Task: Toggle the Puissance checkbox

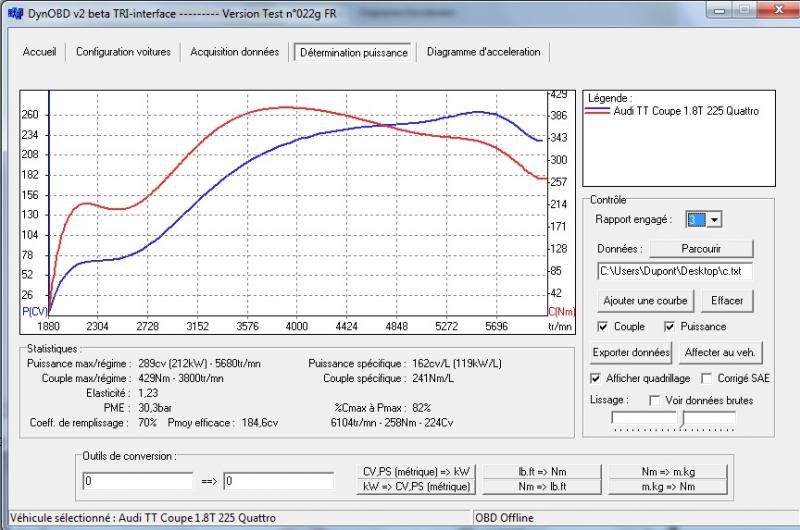Action: pyautogui.click(x=670, y=327)
